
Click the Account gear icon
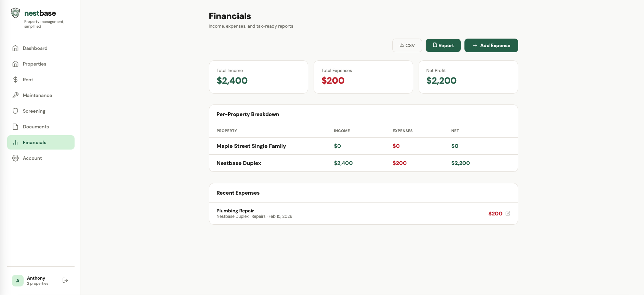(x=15, y=158)
